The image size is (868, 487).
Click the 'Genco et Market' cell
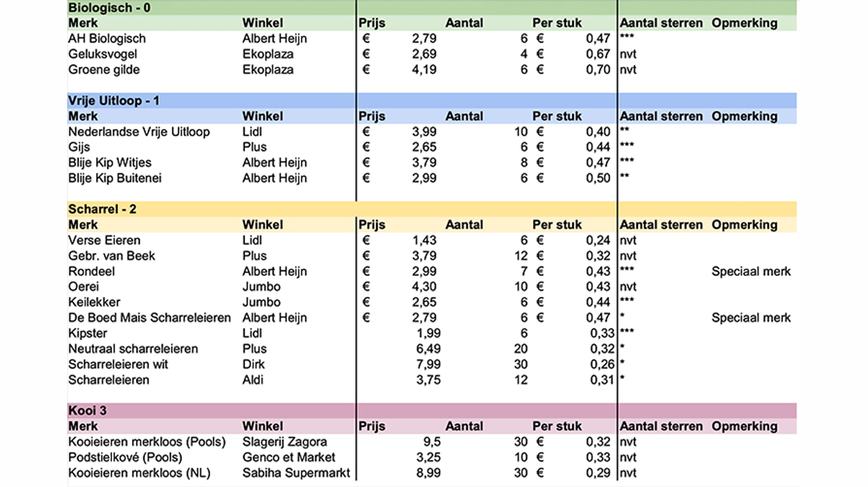click(x=288, y=457)
